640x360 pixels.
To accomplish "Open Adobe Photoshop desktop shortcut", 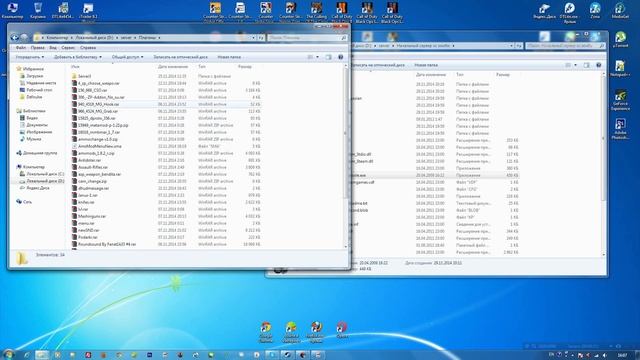I will click(x=620, y=129).
